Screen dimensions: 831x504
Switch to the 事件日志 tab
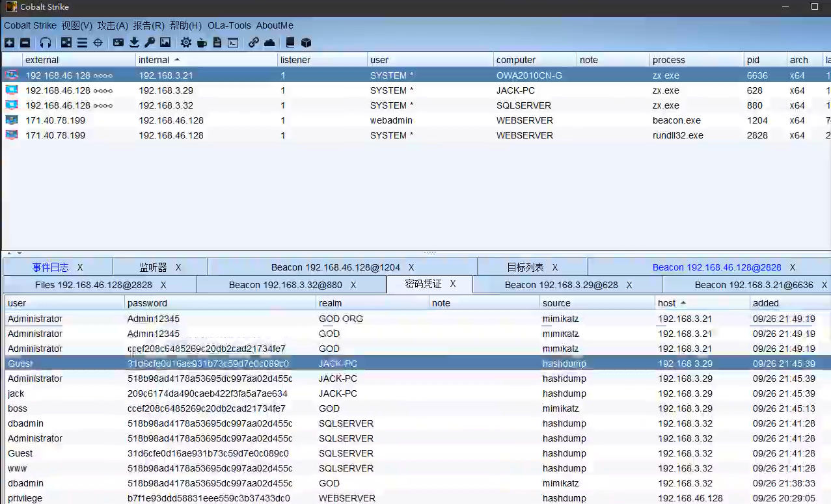[x=50, y=267]
